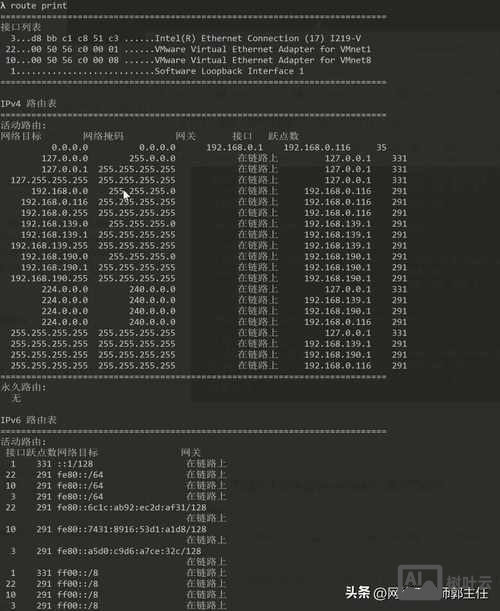500x611 pixels.
Task: Click the AI watermark logo
Action: [x=420, y=580]
